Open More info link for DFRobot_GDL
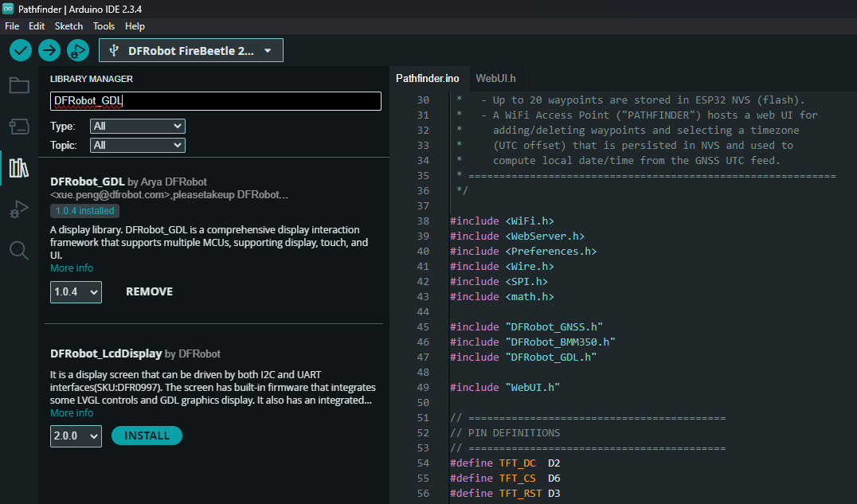This screenshot has width=857, height=504. pos(72,268)
